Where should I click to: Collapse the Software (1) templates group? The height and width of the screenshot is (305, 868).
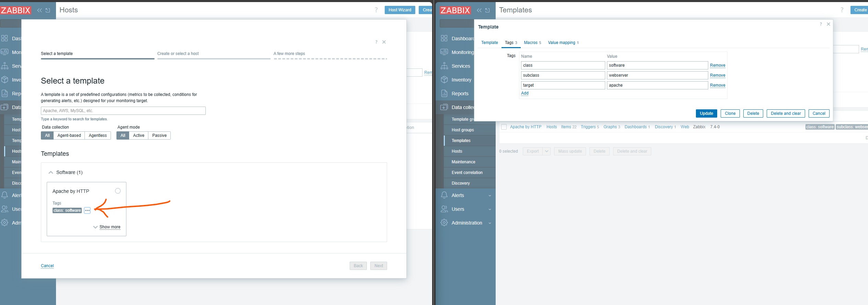click(x=51, y=172)
